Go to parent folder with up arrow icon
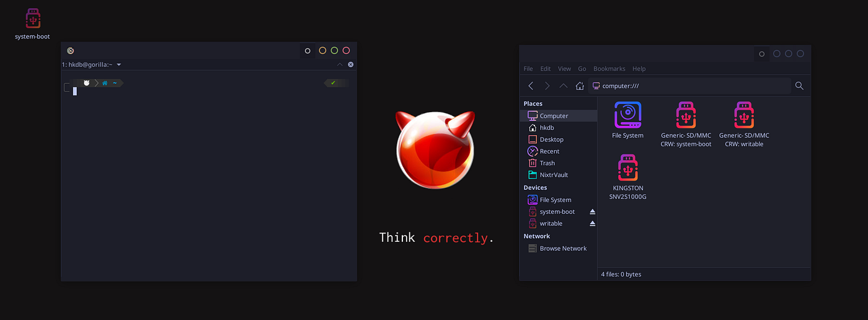Screen dimensions: 868x320 [563, 86]
